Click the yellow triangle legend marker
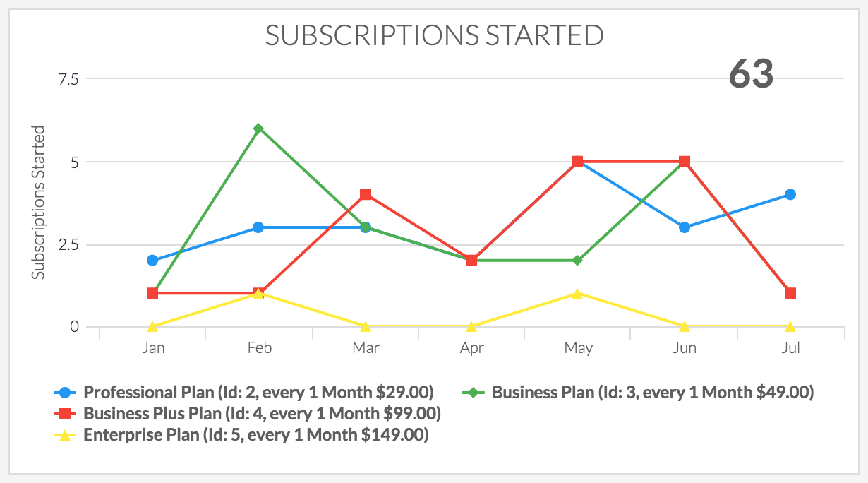 65,435
